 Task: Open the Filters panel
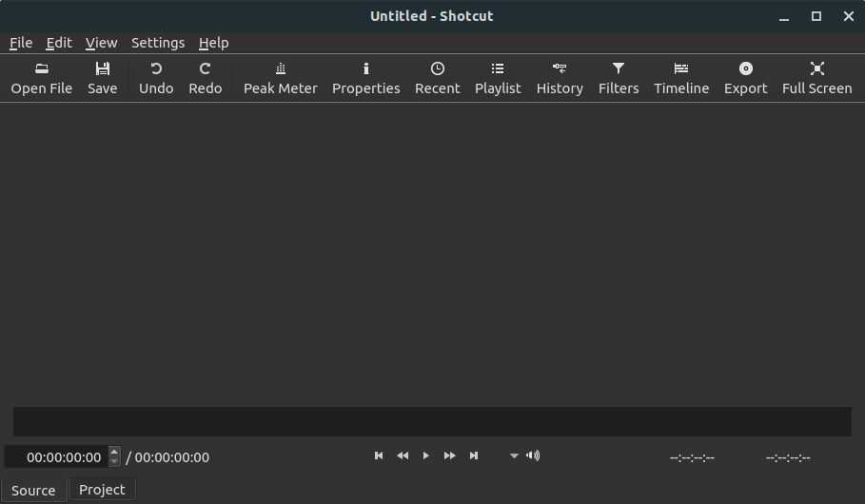[x=619, y=77]
